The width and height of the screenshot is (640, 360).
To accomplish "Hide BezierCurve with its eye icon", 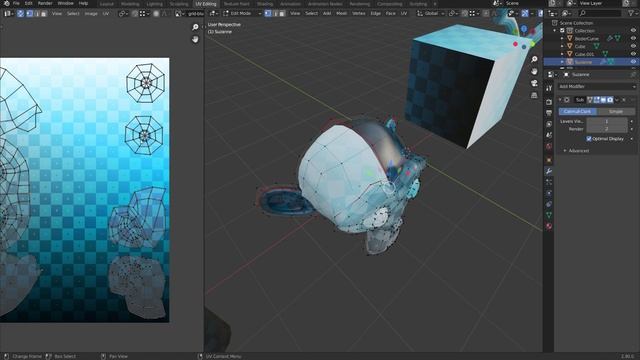I will pos(633,38).
